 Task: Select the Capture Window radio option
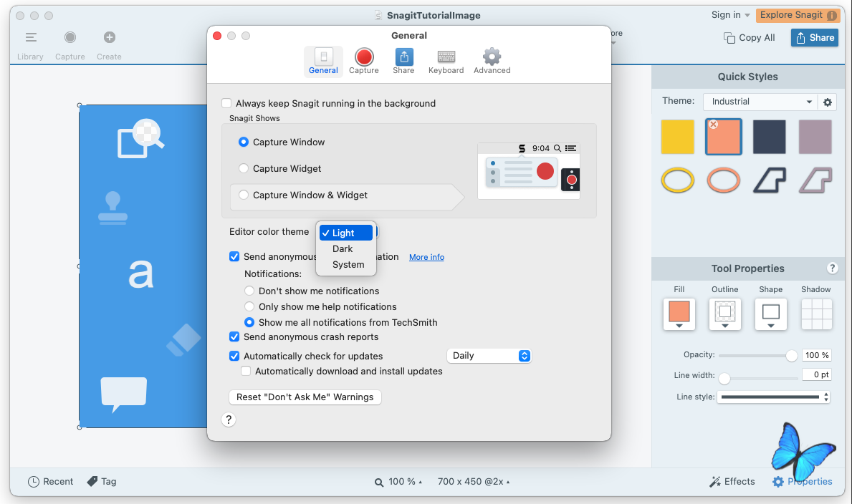(x=244, y=142)
